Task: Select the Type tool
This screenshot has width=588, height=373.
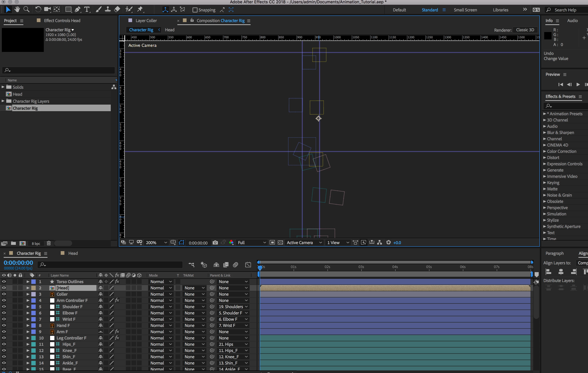Action: [x=87, y=10]
